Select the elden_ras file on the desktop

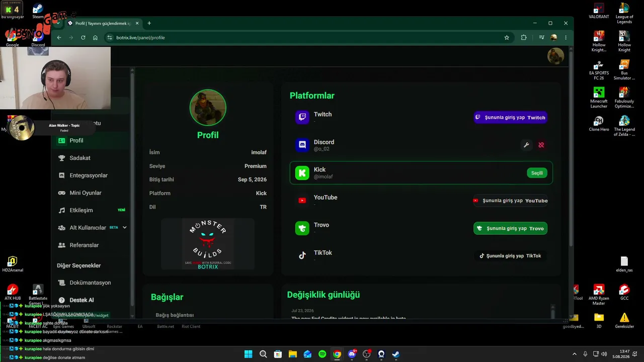[624, 264]
